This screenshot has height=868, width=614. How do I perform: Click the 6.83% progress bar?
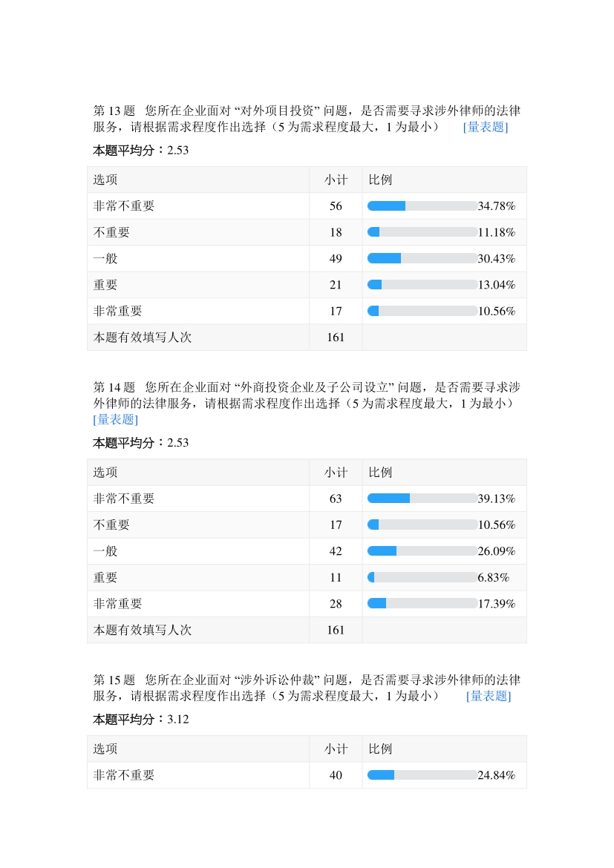click(x=422, y=577)
